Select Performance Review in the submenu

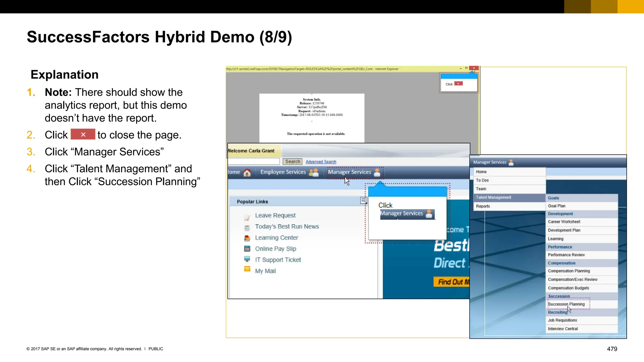582,255
